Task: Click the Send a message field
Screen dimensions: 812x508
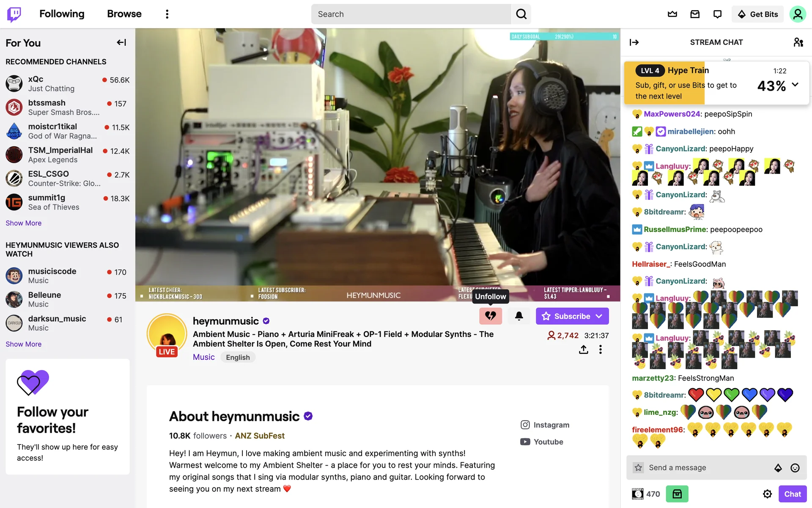Action: pos(706,468)
